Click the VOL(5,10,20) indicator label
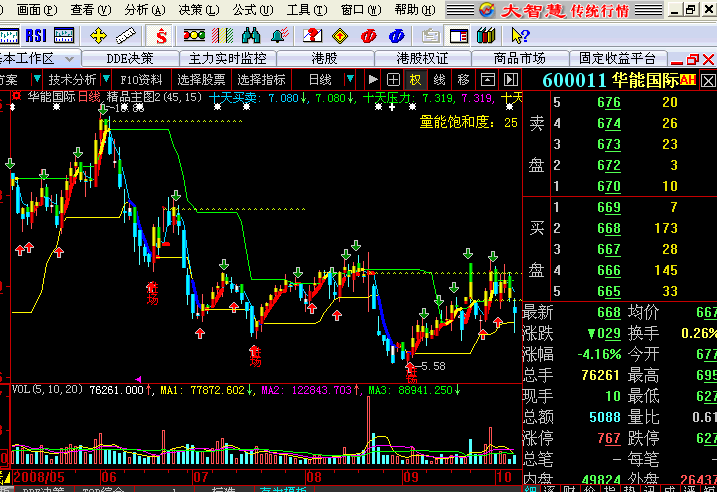This screenshot has height=492, width=717. point(48,390)
